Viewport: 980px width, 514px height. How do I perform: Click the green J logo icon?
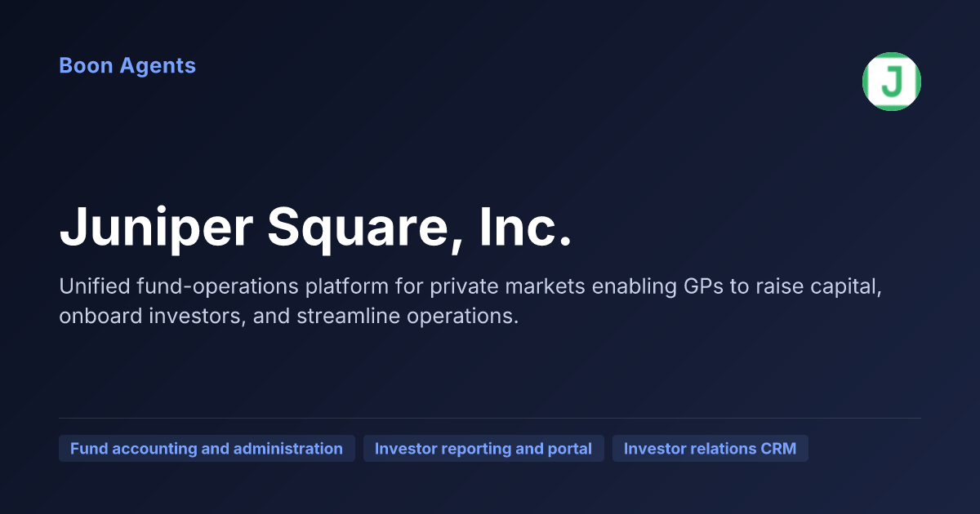pos(892,82)
